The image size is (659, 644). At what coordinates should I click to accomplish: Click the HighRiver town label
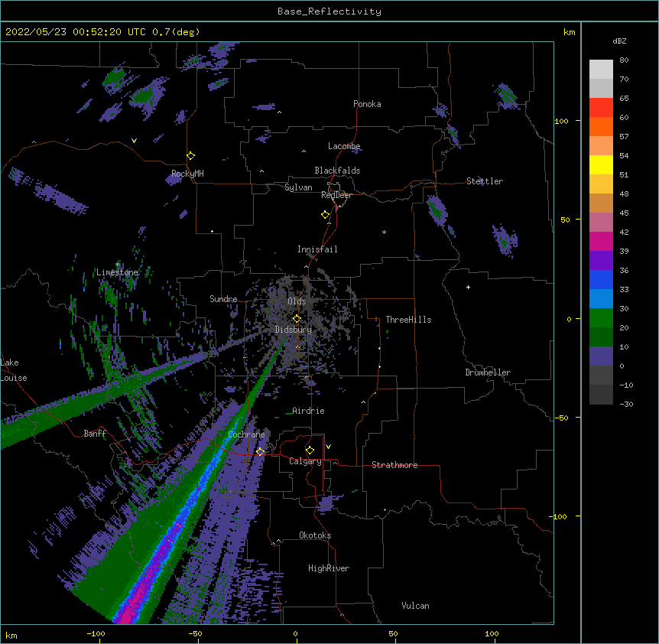329,568
